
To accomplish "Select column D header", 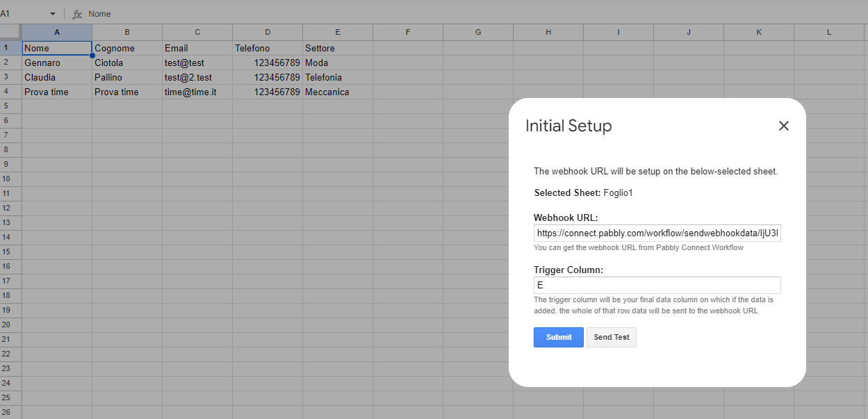I will 268,33.
